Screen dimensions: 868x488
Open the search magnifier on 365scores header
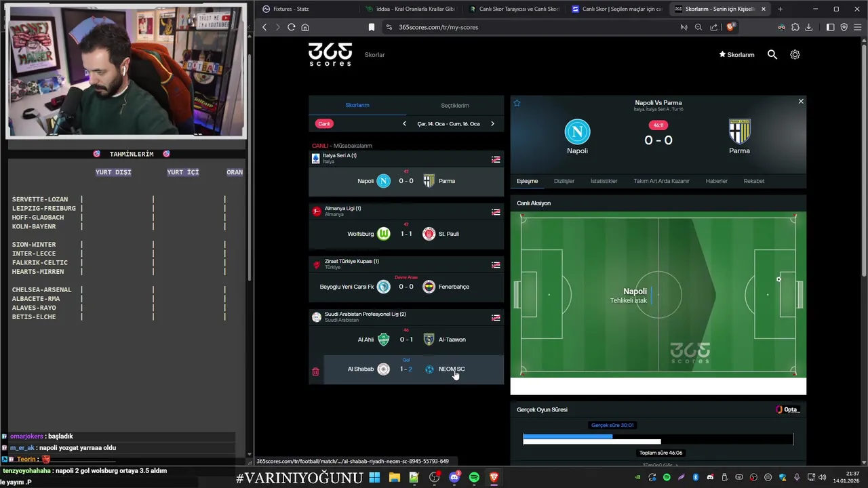point(772,54)
